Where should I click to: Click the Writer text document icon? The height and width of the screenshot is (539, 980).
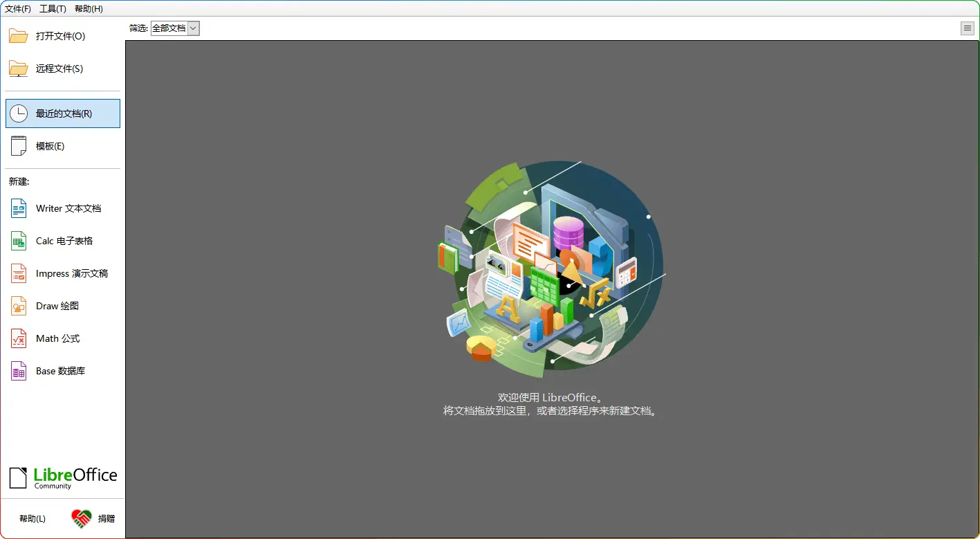(x=19, y=208)
